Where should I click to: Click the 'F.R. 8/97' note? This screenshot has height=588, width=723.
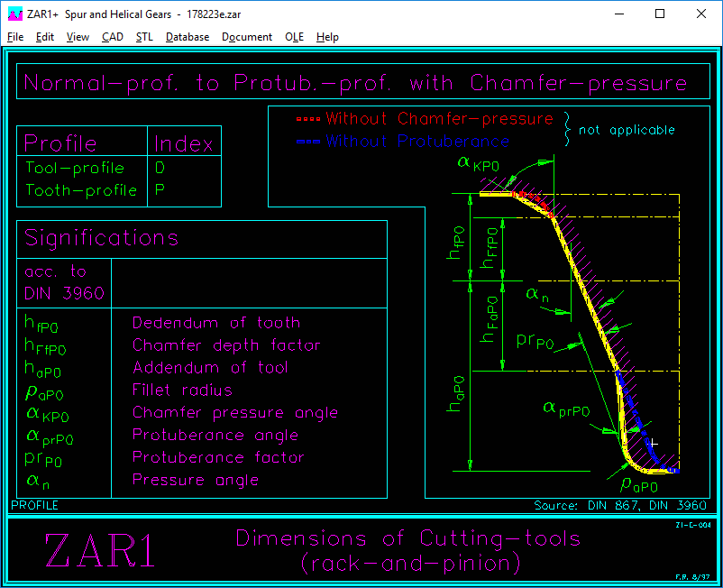pyautogui.click(x=693, y=577)
